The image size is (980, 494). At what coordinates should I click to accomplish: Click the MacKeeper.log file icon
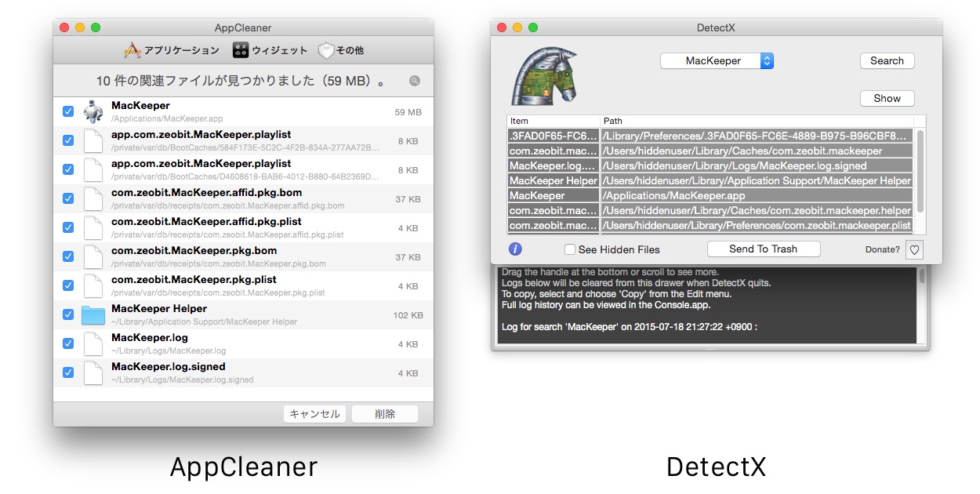[93, 344]
